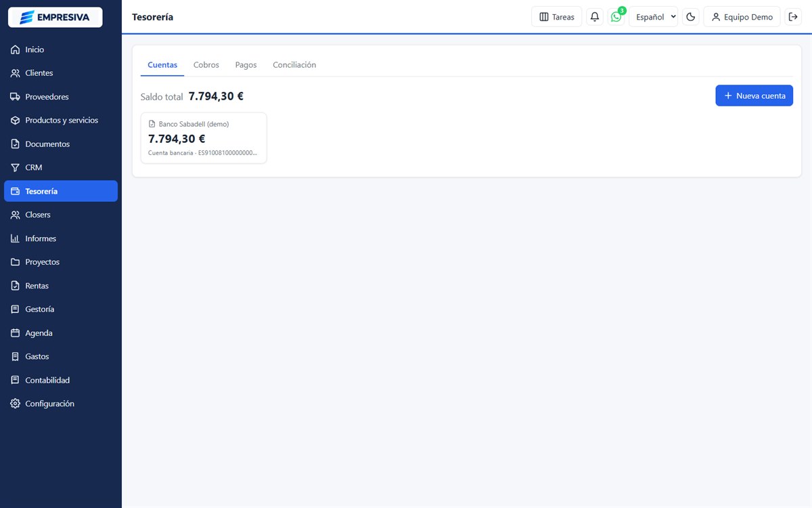Open Proveedores truck icon in sidebar
812x508 pixels.
16,97
